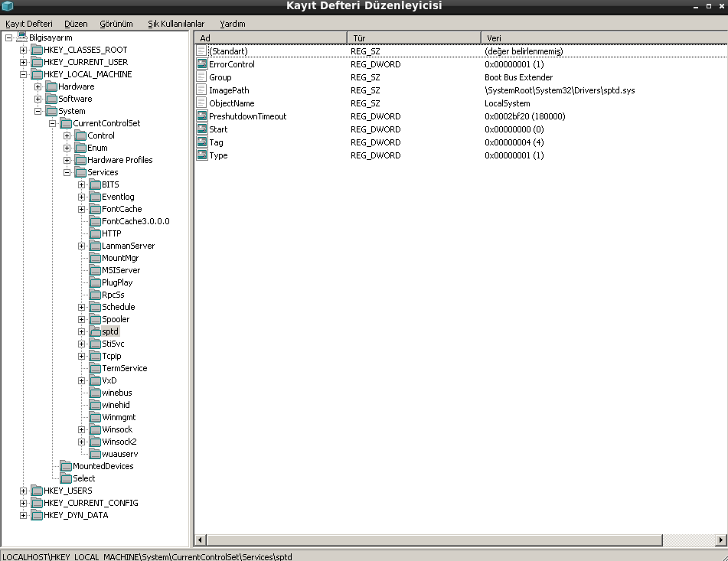Expand the Control key
Screen dimensions: 728x561
click(x=67, y=136)
